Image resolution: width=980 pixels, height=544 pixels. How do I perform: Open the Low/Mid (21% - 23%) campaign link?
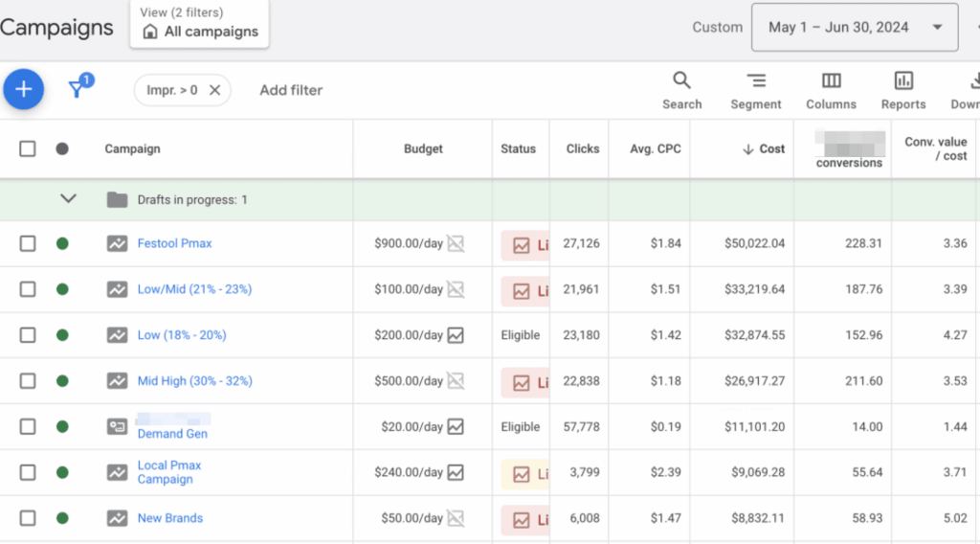pyautogui.click(x=194, y=289)
